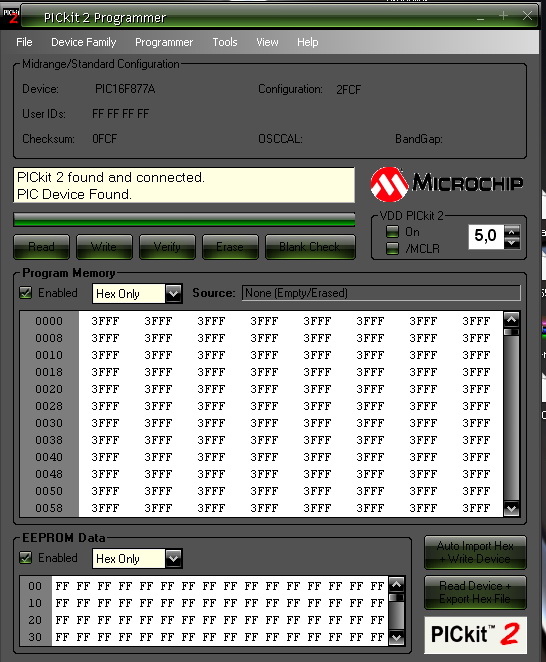Screen dimensions: 546x662
Task: Click program memory address 0038
Action: [x=49, y=440]
